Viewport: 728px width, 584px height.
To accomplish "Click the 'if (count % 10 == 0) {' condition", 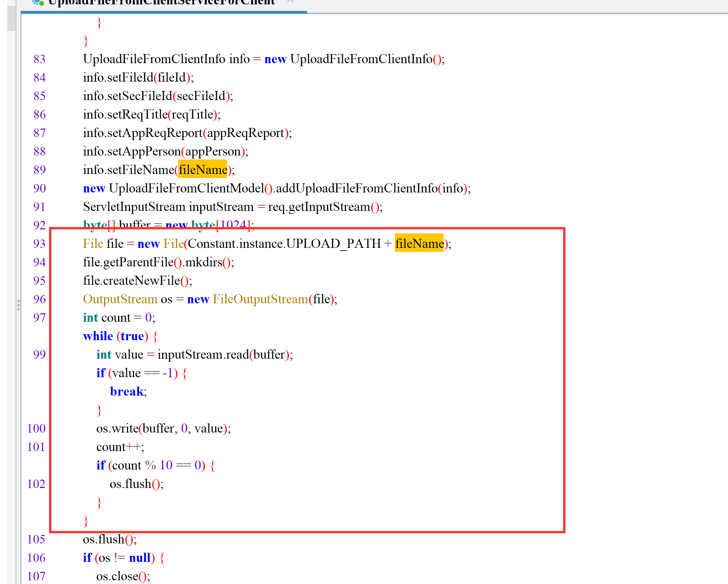I will click(156, 465).
